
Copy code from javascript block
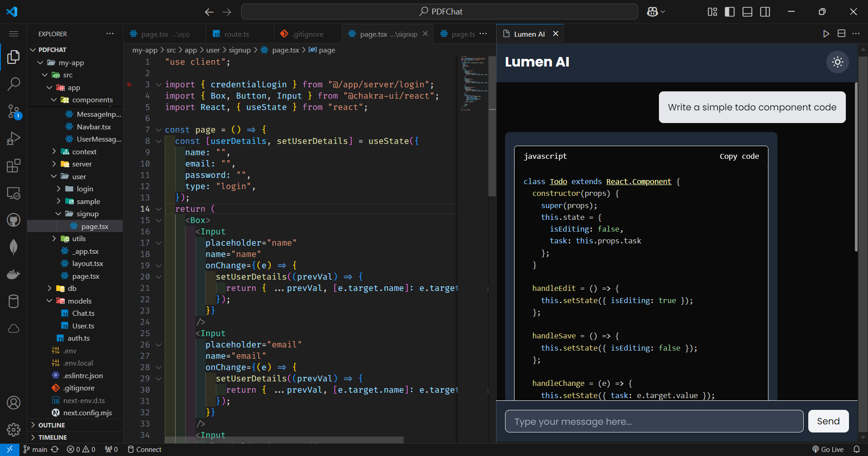(739, 156)
